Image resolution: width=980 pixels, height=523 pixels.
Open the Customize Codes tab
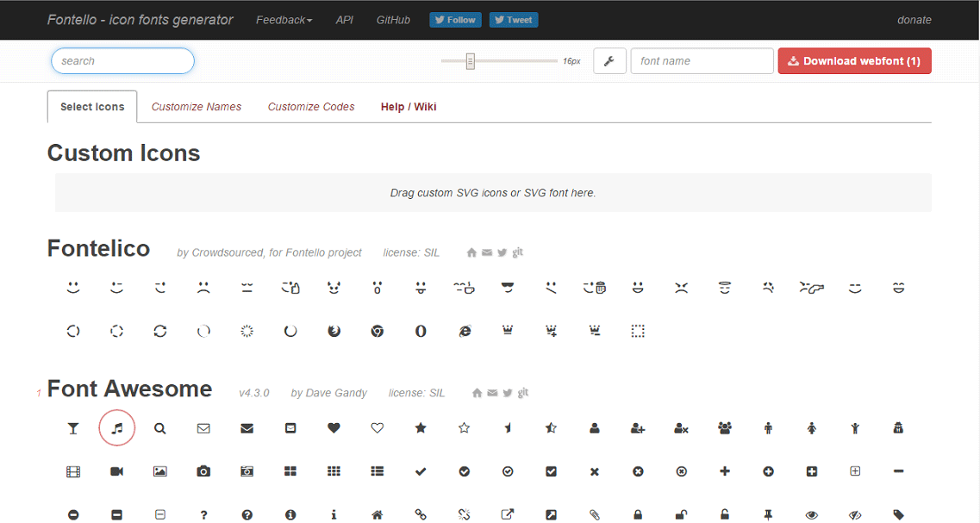pyautogui.click(x=311, y=107)
